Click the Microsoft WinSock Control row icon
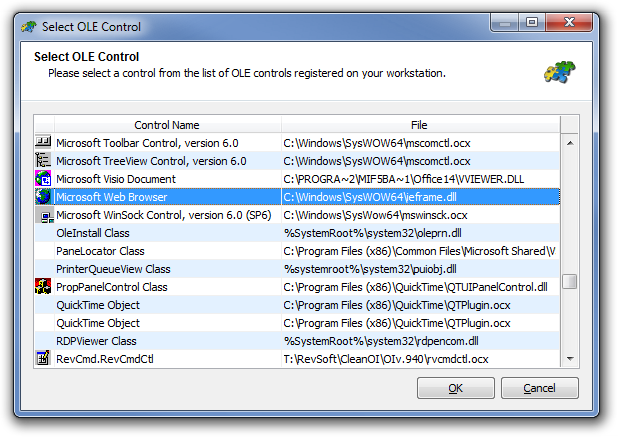618x437 pixels. [43, 215]
